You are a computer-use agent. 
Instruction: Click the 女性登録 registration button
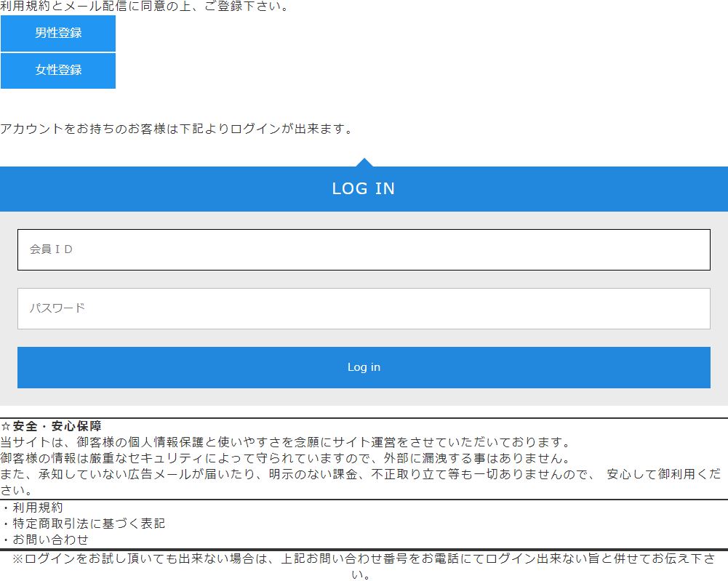point(58,71)
